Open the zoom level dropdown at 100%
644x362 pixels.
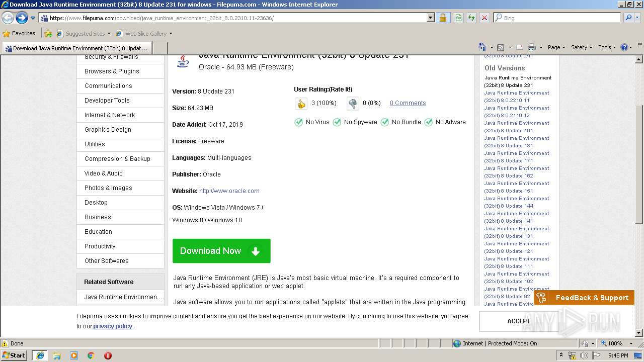631,343
